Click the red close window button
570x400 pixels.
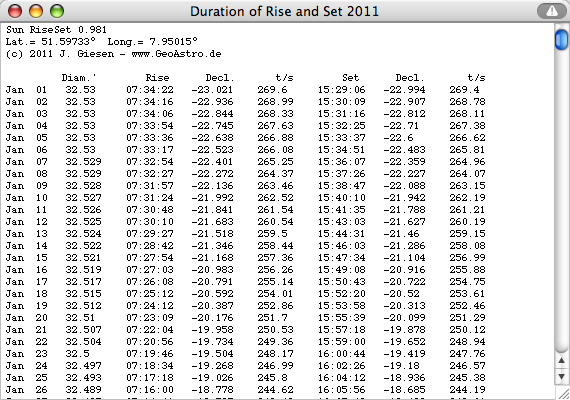tap(15, 11)
